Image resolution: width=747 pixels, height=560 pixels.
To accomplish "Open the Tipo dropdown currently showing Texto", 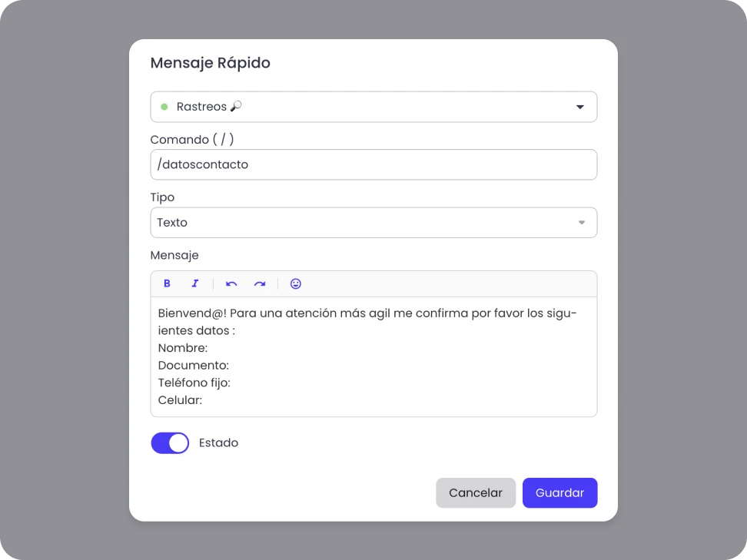I will (373, 222).
